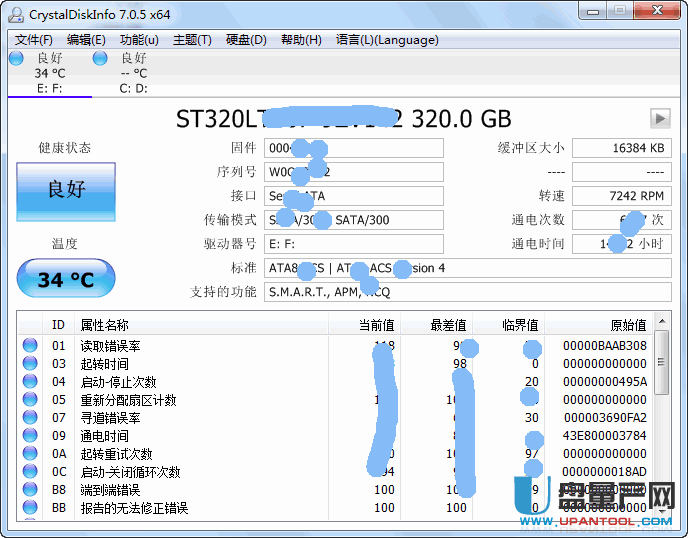Expand the 硬盘(D) menu
The width and height of the screenshot is (688, 538).
(246, 40)
